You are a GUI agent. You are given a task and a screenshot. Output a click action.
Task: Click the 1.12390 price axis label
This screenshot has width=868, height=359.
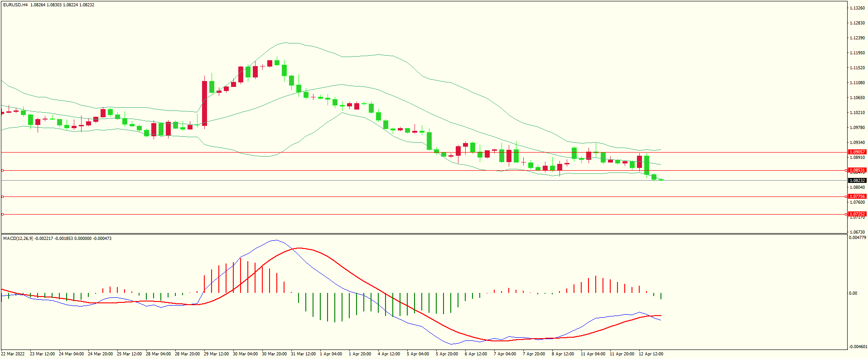click(x=858, y=38)
